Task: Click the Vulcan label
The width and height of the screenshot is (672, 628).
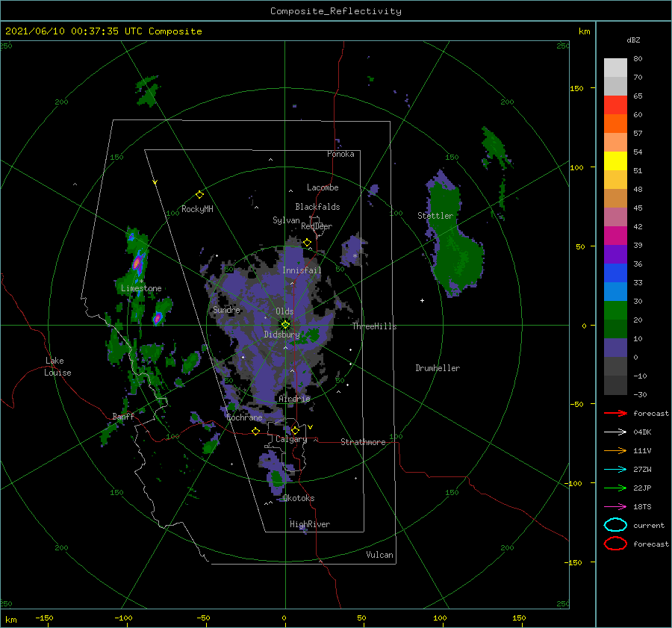Action: click(380, 555)
